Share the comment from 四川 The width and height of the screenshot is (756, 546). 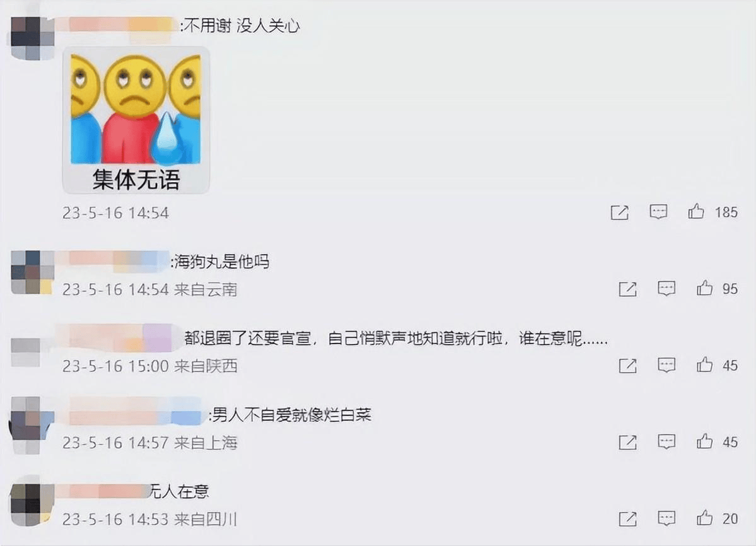tap(628, 519)
